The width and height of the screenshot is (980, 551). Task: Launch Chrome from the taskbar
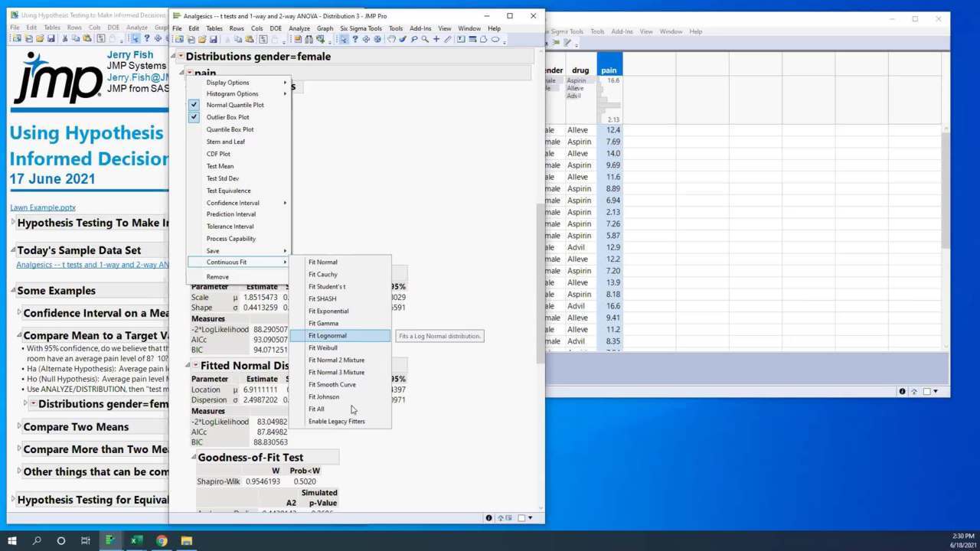[x=162, y=541]
